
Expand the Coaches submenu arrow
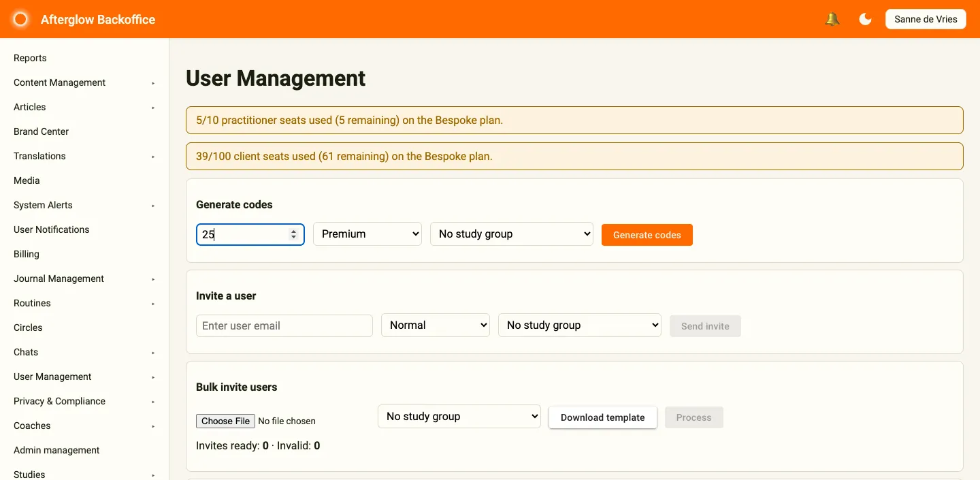pos(153,426)
